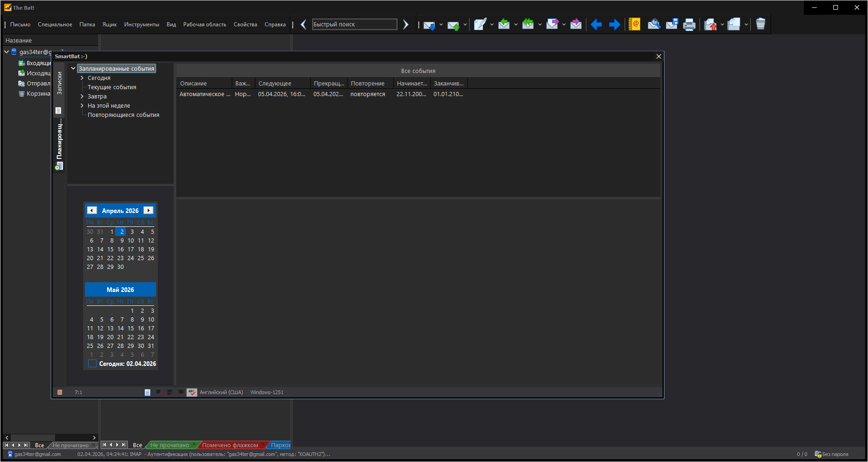The width and height of the screenshot is (868, 462).
Task: Switch to the 'Помечено флажком' tab
Action: (230, 445)
